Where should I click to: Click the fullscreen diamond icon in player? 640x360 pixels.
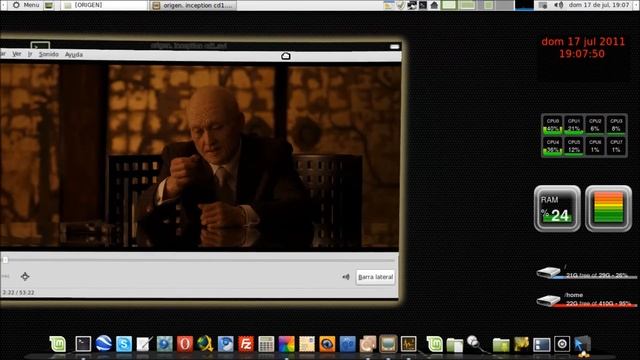tap(25, 276)
